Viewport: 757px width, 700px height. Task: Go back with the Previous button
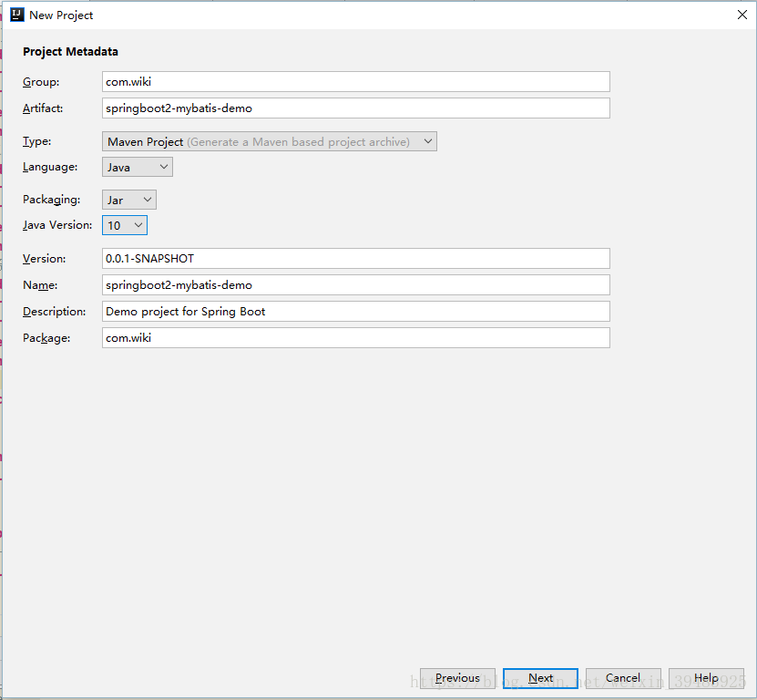point(457,678)
